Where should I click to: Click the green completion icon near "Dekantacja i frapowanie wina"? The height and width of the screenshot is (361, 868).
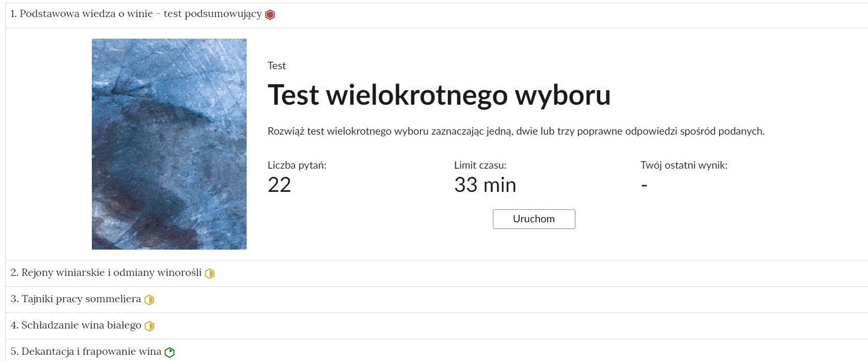169,352
